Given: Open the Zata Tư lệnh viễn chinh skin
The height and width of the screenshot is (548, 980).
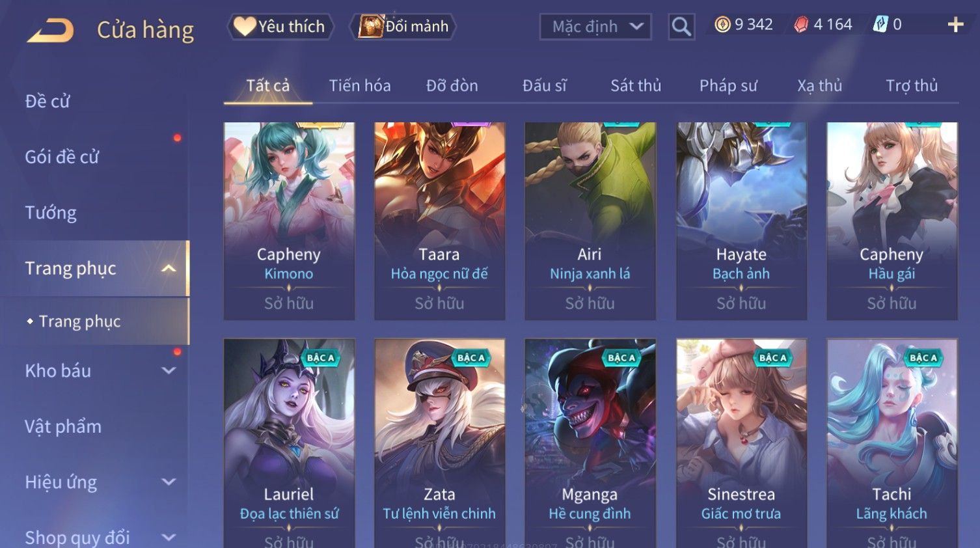Looking at the screenshot, I should point(439,443).
